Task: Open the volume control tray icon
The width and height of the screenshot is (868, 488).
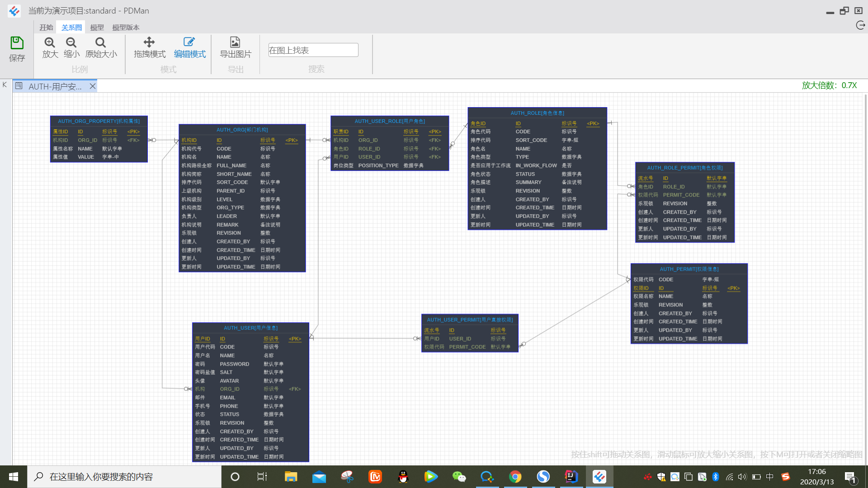Action: [x=742, y=477]
